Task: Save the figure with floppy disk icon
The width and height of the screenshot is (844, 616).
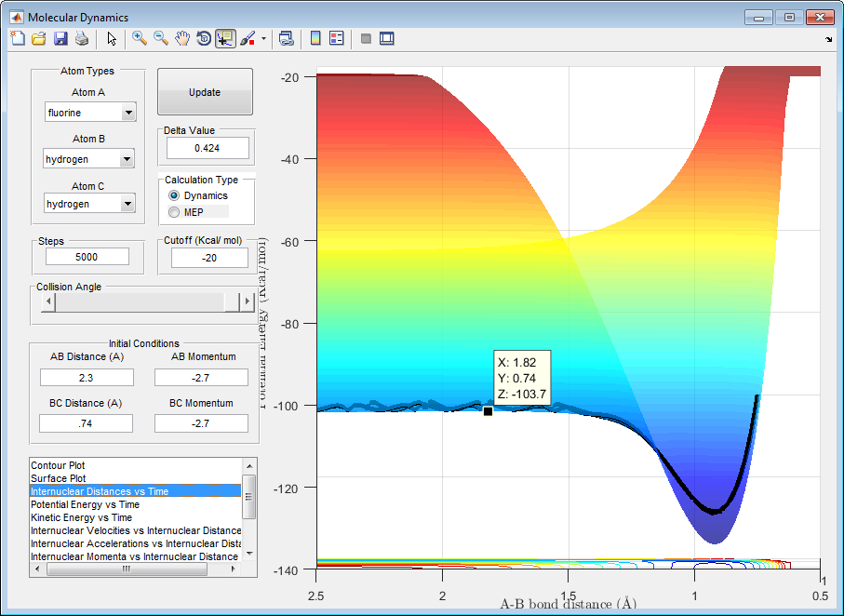Action: click(x=60, y=39)
